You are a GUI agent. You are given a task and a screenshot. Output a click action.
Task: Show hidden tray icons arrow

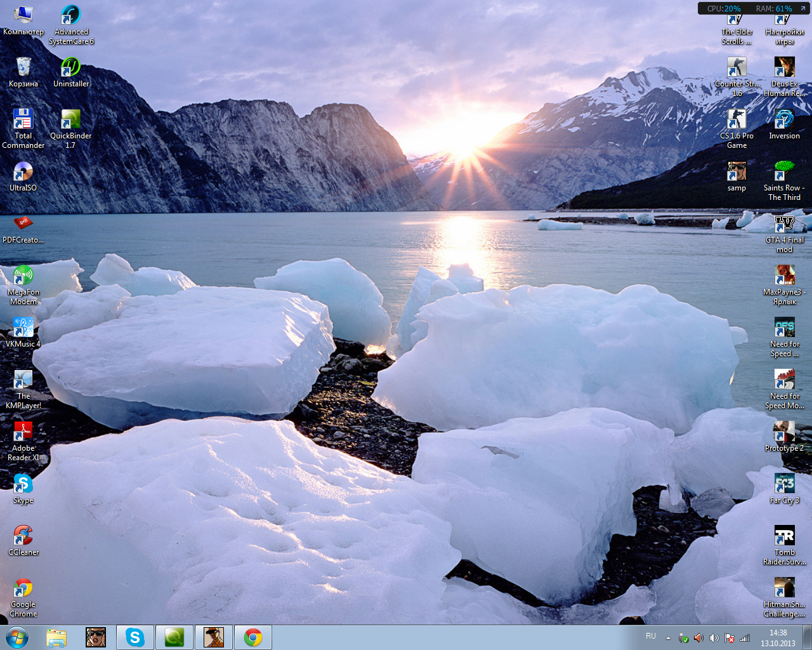[x=668, y=638]
